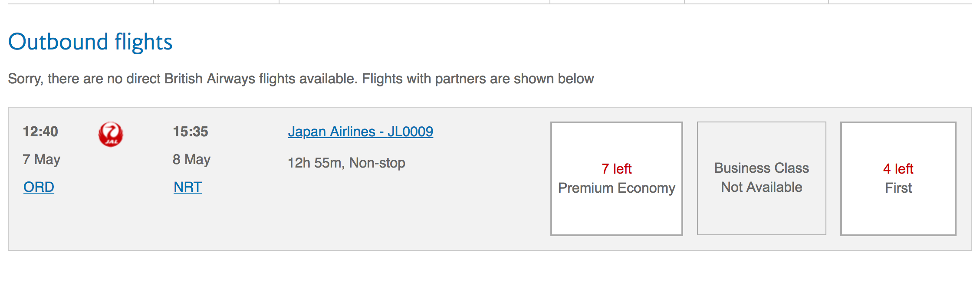Click the Outbound flights heading
980x283 pixels.
pos(90,42)
